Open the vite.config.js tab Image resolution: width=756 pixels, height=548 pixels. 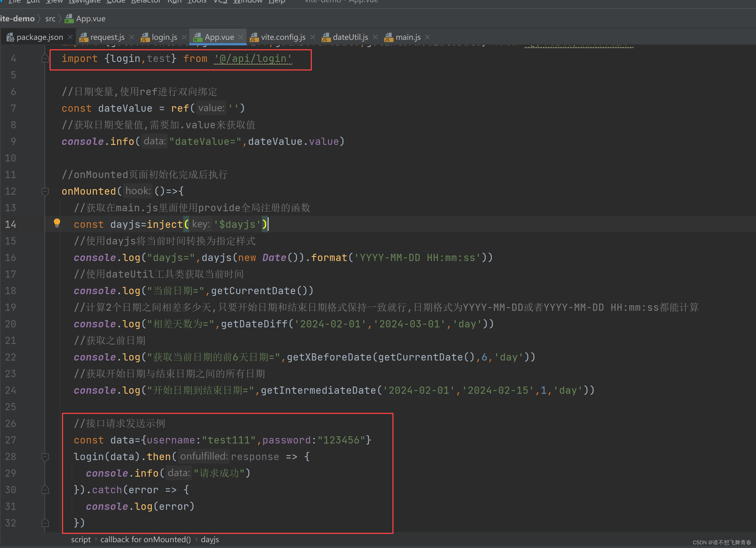283,37
